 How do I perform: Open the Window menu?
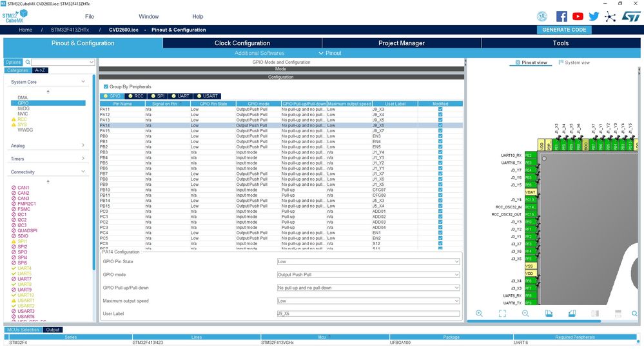click(x=149, y=16)
